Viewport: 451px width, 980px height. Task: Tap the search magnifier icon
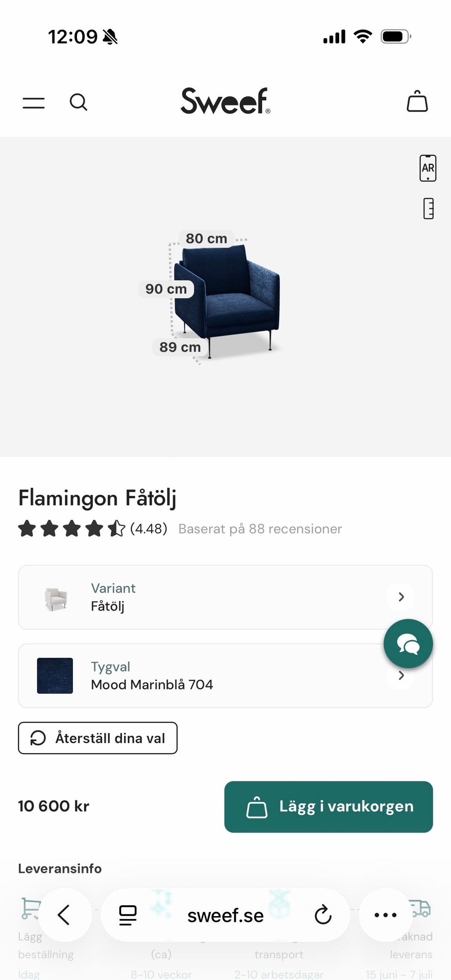coord(78,102)
